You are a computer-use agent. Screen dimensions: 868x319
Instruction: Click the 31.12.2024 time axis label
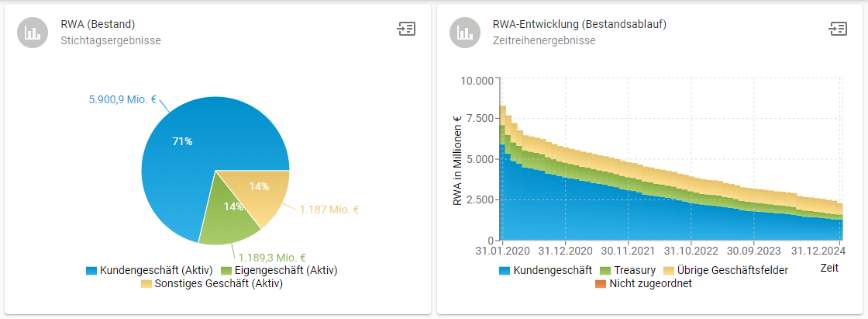[818, 251]
